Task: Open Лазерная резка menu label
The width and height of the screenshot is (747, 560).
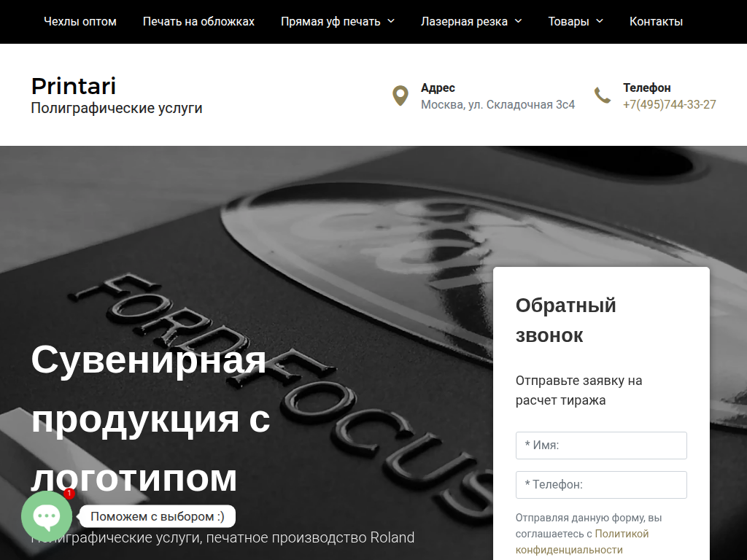Action: (464, 21)
